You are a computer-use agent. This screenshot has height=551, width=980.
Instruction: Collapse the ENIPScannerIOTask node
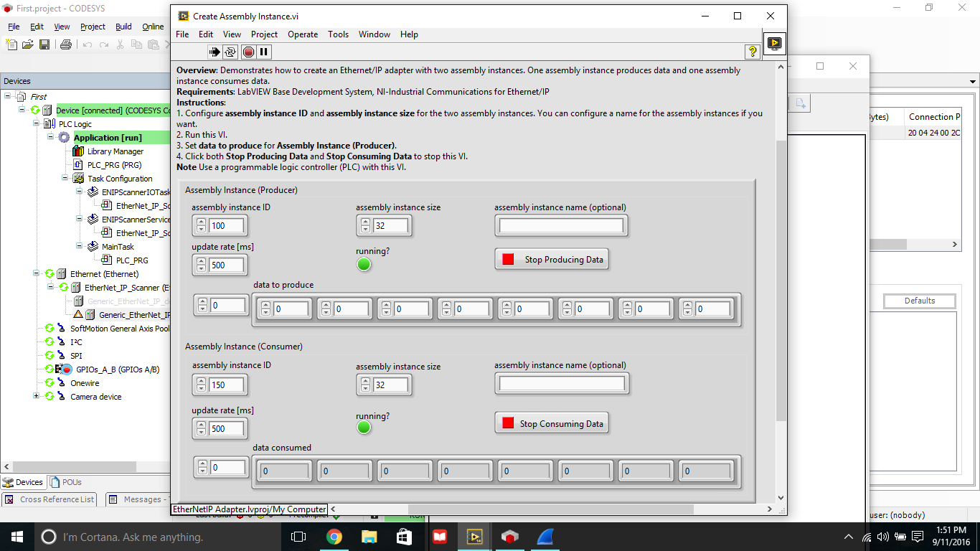click(x=79, y=192)
